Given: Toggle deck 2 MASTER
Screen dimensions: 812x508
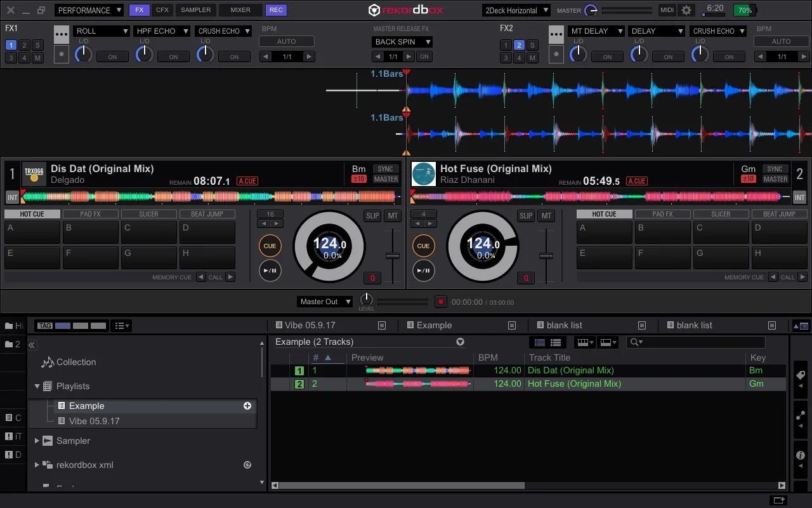Looking at the screenshot, I should pos(775,179).
